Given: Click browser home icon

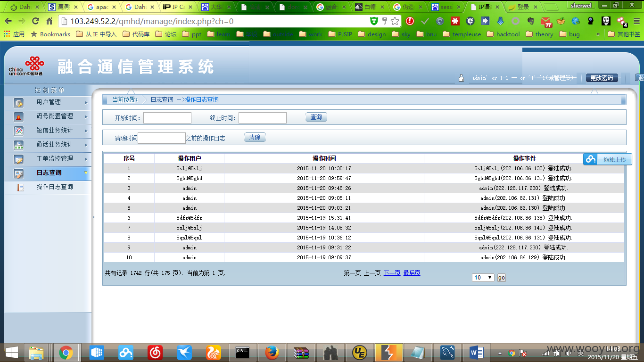Looking at the screenshot, I should coord(49,21).
